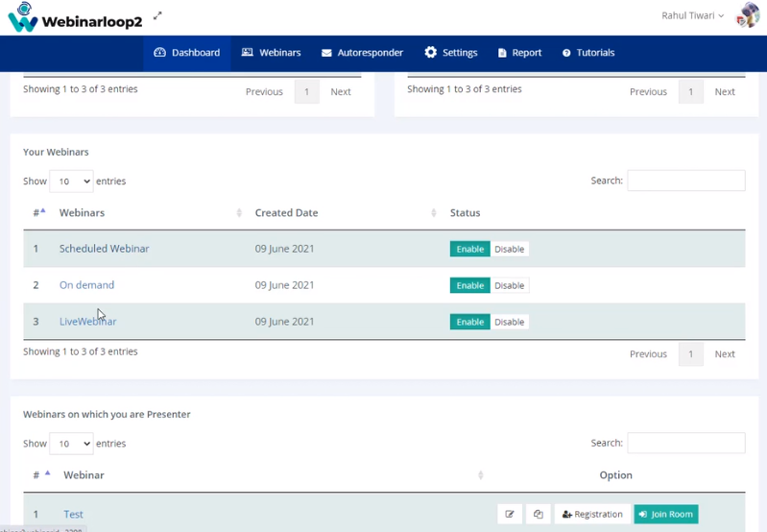Sort Presenter table by Webinar column
767x532 pixels.
(84, 475)
